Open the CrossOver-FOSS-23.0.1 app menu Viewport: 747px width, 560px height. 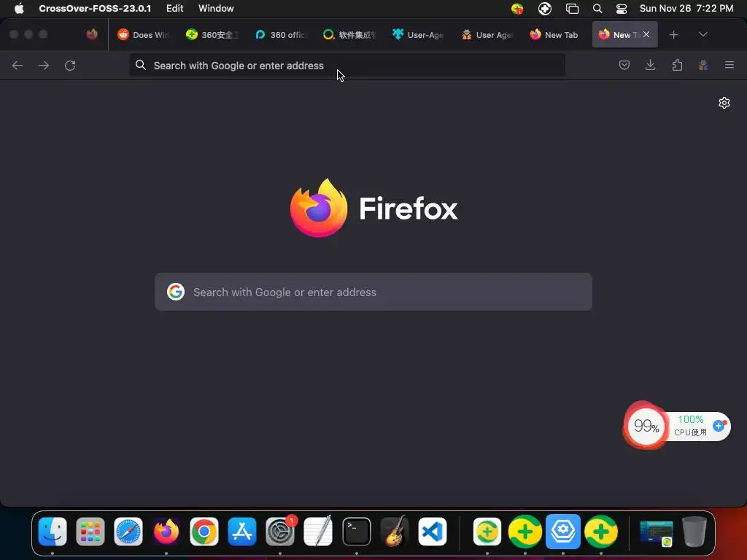[95, 8]
